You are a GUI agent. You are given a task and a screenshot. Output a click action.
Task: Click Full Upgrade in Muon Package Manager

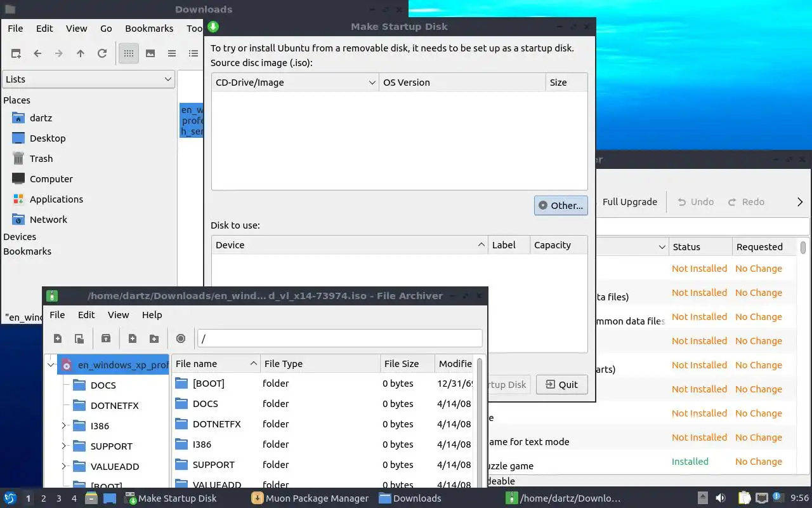(630, 202)
